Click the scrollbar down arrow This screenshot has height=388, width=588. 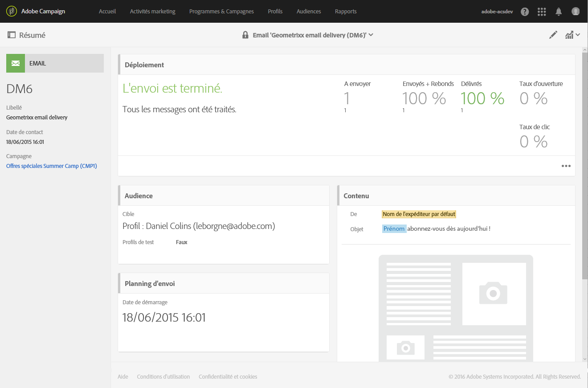coord(584,359)
